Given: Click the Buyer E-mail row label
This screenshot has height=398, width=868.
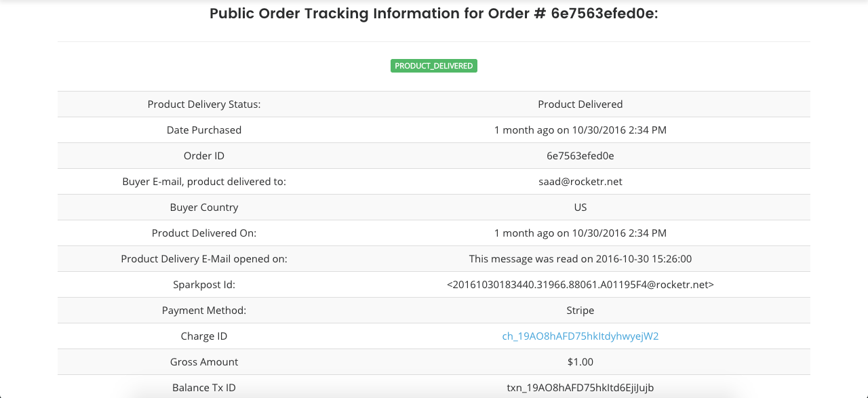Looking at the screenshot, I should [204, 182].
